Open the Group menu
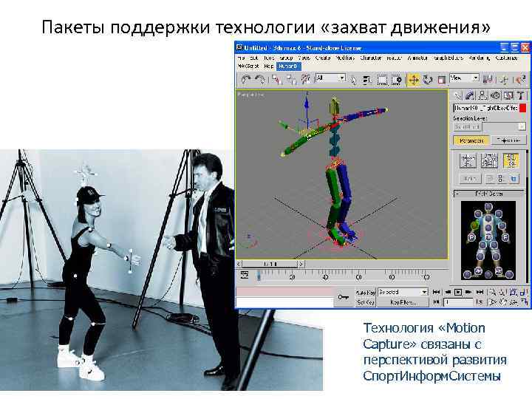 [286, 58]
